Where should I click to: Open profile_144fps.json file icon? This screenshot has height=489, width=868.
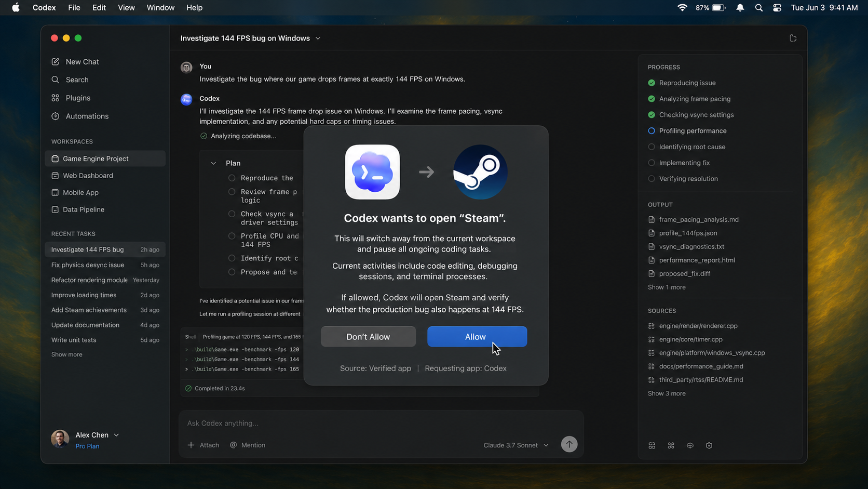click(x=652, y=233)
